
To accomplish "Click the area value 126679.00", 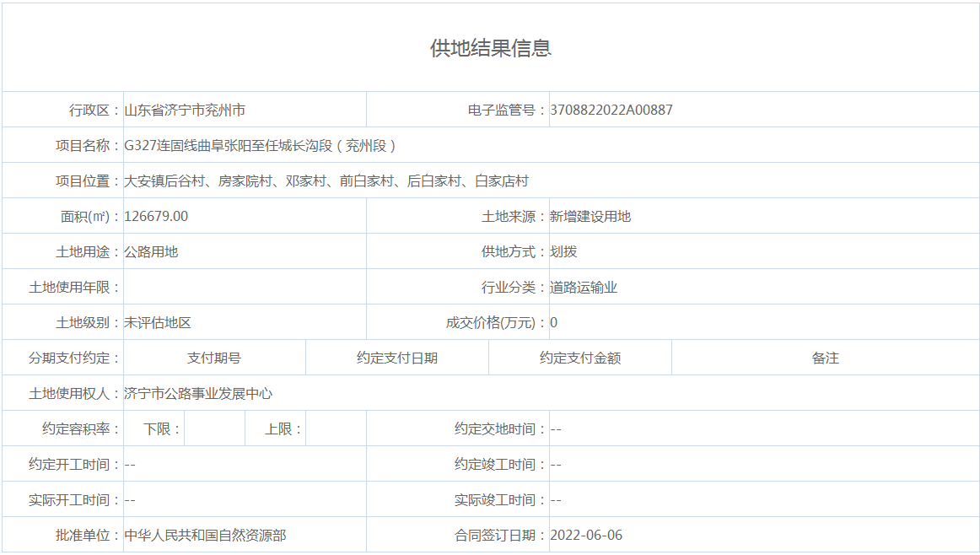I will click(156, 217).
